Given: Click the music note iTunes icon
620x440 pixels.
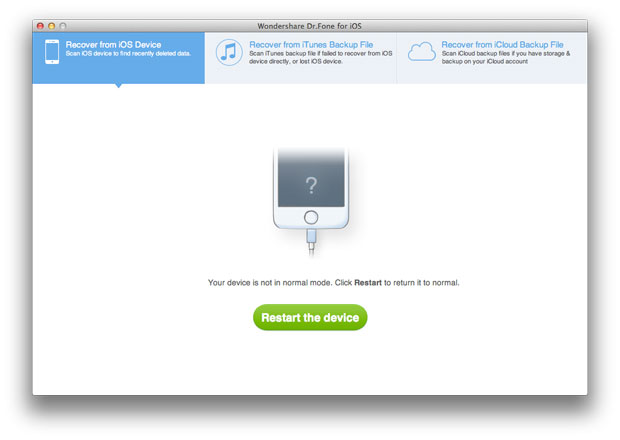Looking at the screenshot, I should [229, 52].
